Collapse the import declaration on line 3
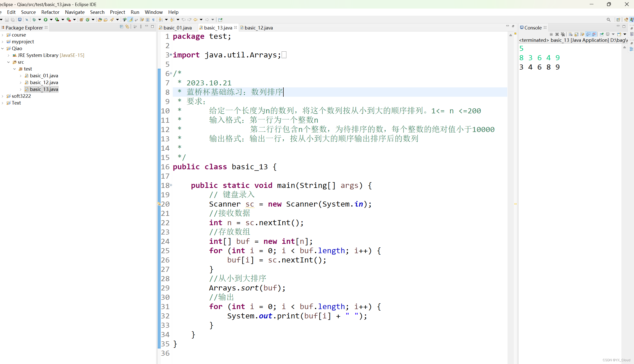The height and width of the screenshot is (364, 634). click(171, 55)
